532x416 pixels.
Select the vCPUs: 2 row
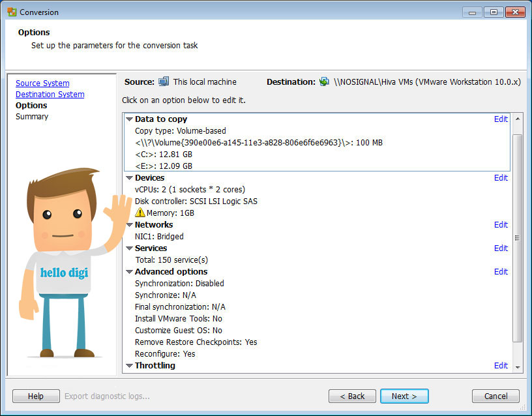pos(190,190)
